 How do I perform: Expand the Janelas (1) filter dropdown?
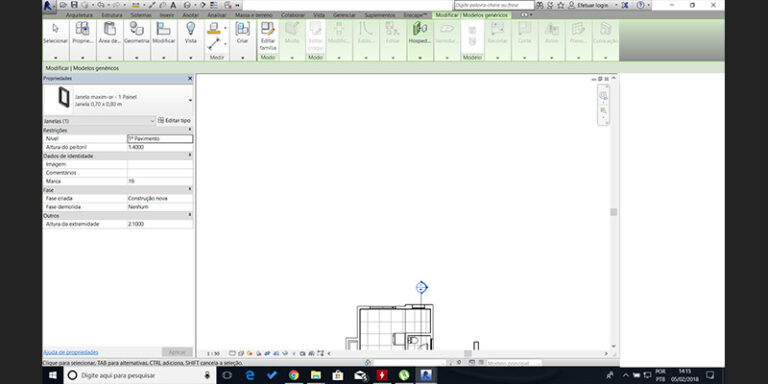point(153,120)
